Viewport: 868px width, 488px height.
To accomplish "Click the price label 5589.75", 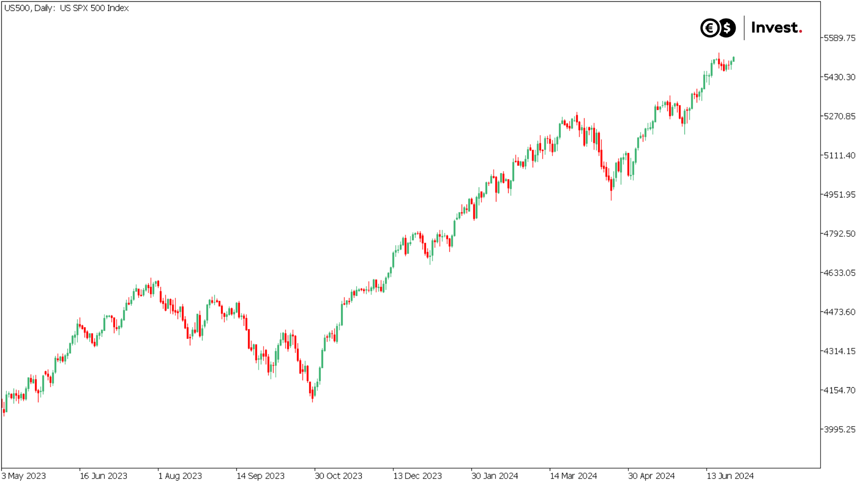I will (x=840, y=38).
